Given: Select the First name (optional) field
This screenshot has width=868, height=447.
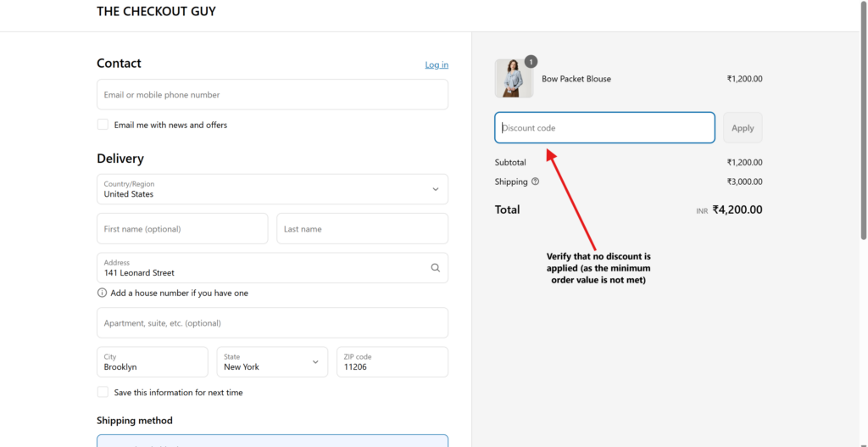Looking at the screenshot, I should click(182, 229).
